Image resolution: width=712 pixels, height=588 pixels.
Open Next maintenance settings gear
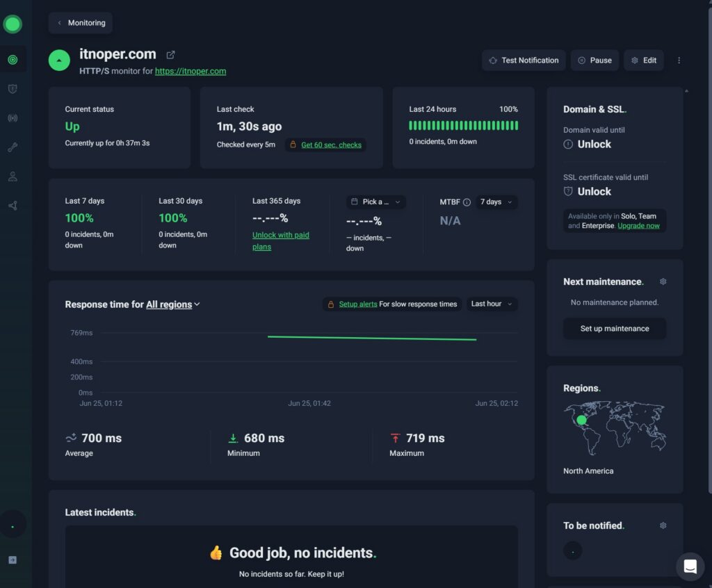[x=663, y=281]
